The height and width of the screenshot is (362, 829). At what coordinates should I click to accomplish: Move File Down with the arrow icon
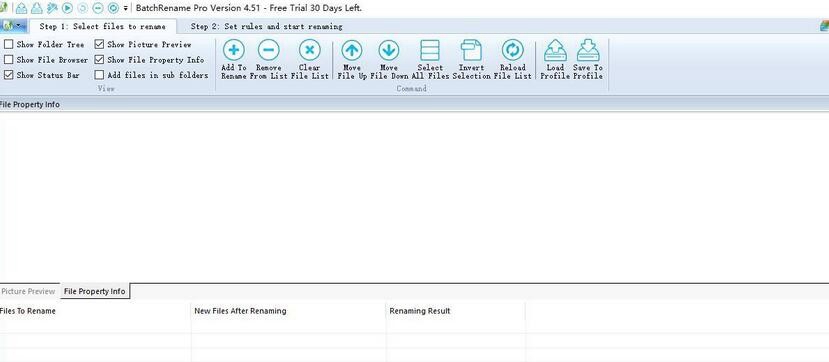coord(389,50)
